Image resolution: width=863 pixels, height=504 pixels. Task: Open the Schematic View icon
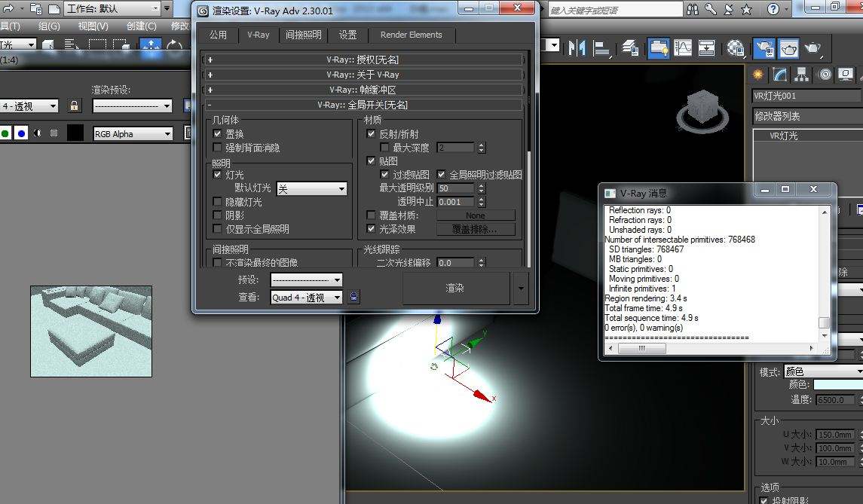coord(706,48)
